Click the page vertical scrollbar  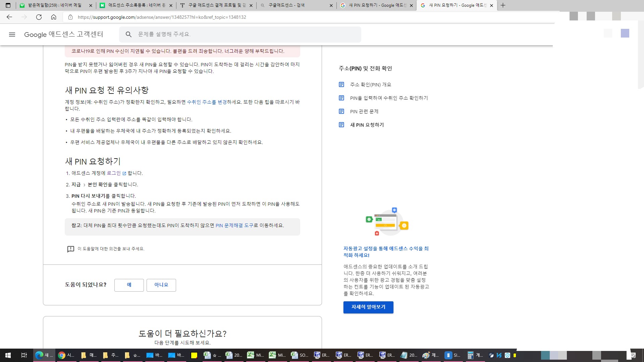[641, 55]
